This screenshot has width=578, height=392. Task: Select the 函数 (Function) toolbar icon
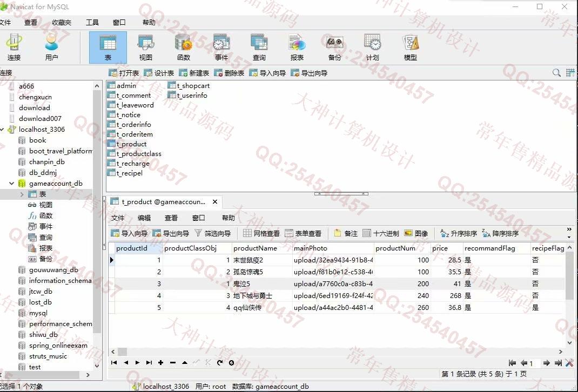tap(183, 47)
